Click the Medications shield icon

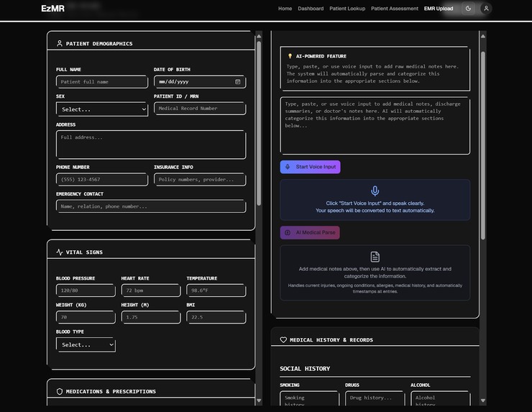pos(60,391)
